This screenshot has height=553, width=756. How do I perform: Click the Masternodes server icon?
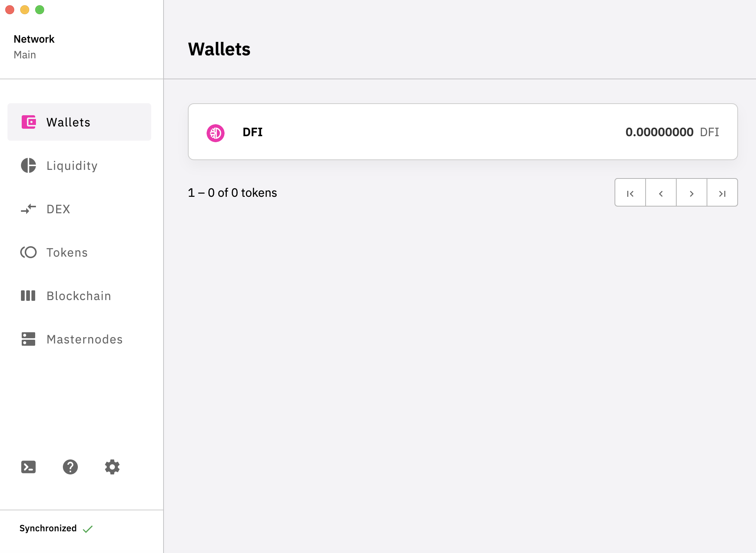tap(28, 339)
